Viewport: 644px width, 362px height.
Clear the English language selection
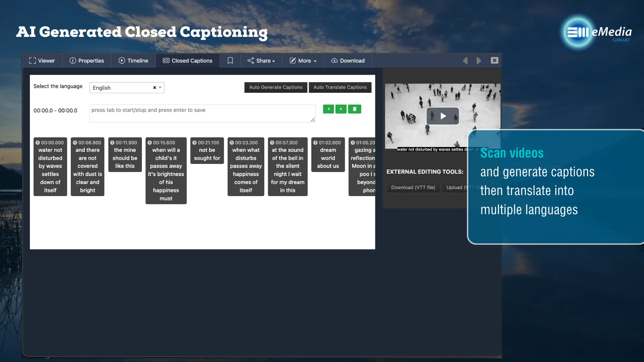(155, 88)
